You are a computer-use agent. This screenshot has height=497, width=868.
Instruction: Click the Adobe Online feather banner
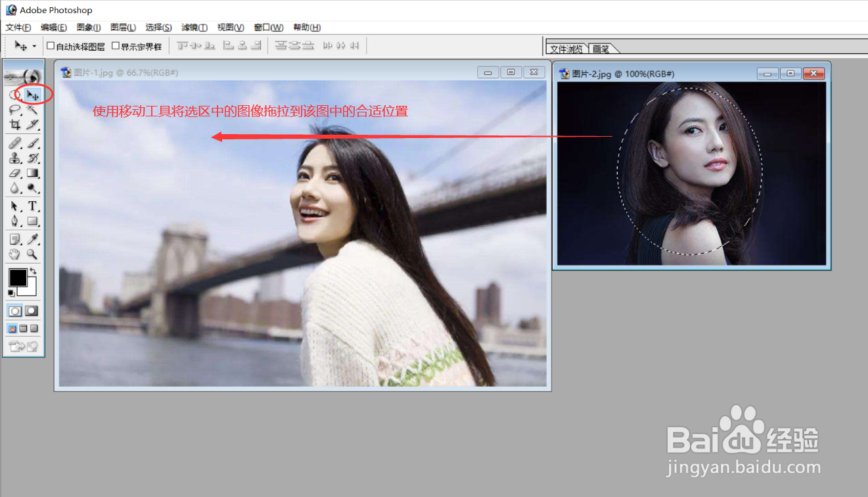click(x=23, y=76)
